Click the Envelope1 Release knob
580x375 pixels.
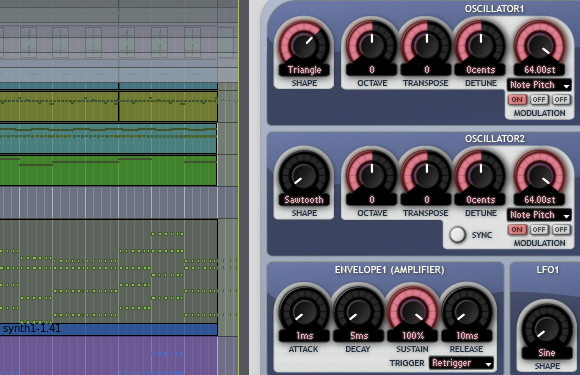click(x=466, y=311)
